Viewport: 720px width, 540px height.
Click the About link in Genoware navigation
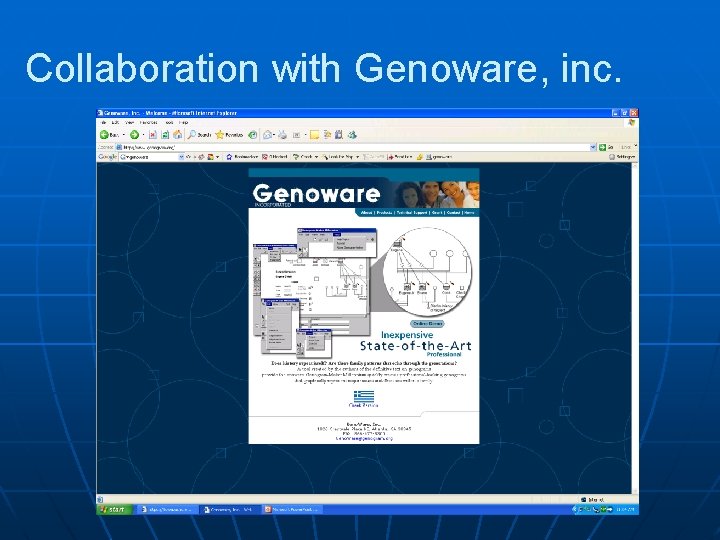366,213
